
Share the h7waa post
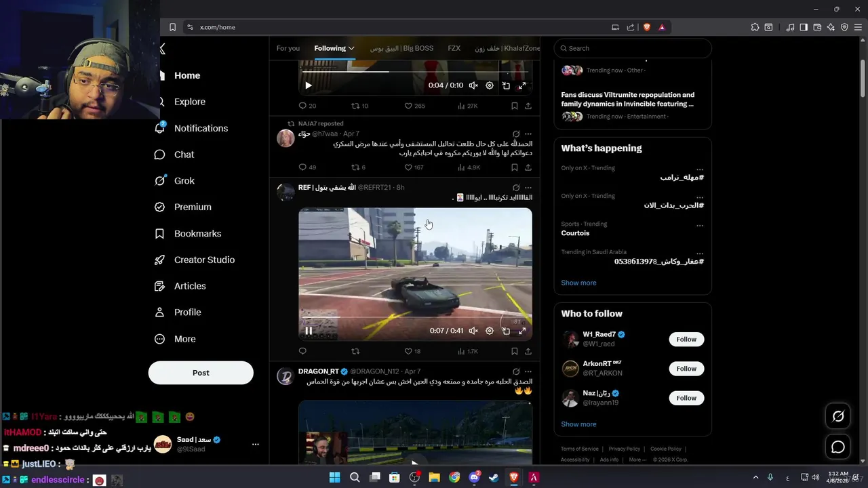click(528, 167)
